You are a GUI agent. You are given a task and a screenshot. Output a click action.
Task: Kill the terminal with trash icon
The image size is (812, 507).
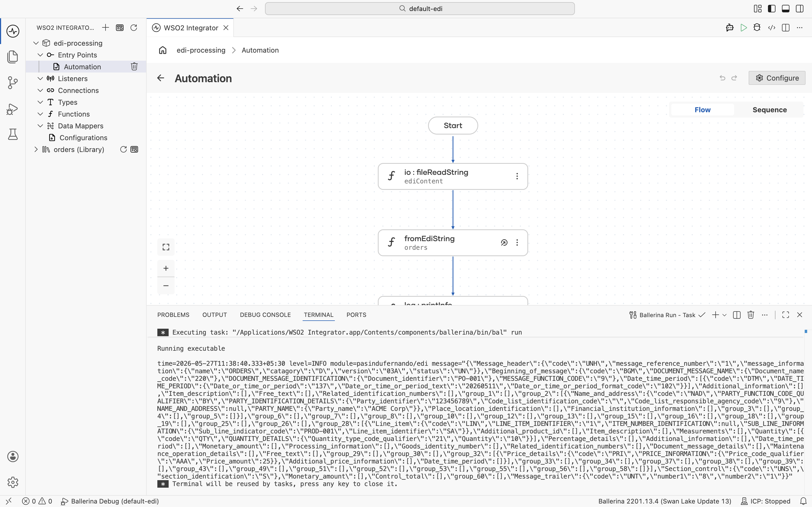pyautogui.click(x=751, y=314)
